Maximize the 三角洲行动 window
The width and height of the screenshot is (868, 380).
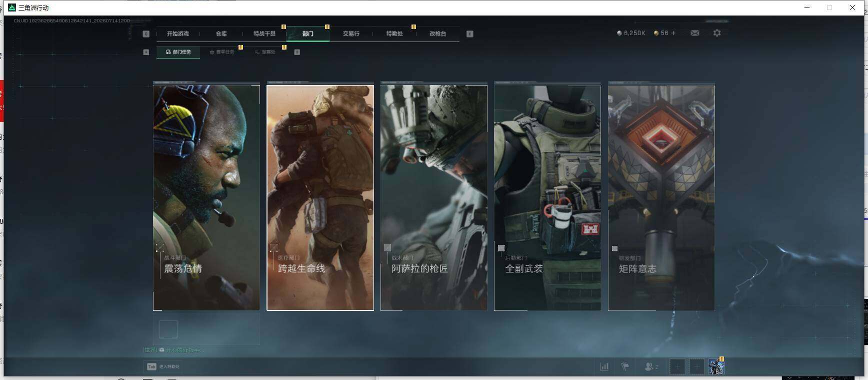pyautogui.click(x=829, y=8)
